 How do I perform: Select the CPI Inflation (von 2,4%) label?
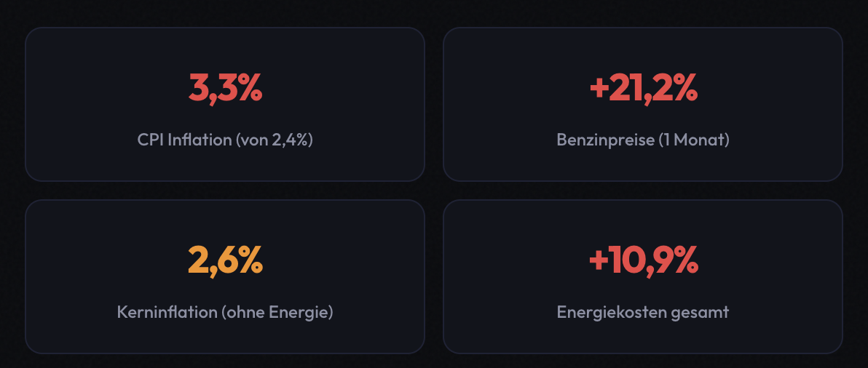click(x=225, y=140)
